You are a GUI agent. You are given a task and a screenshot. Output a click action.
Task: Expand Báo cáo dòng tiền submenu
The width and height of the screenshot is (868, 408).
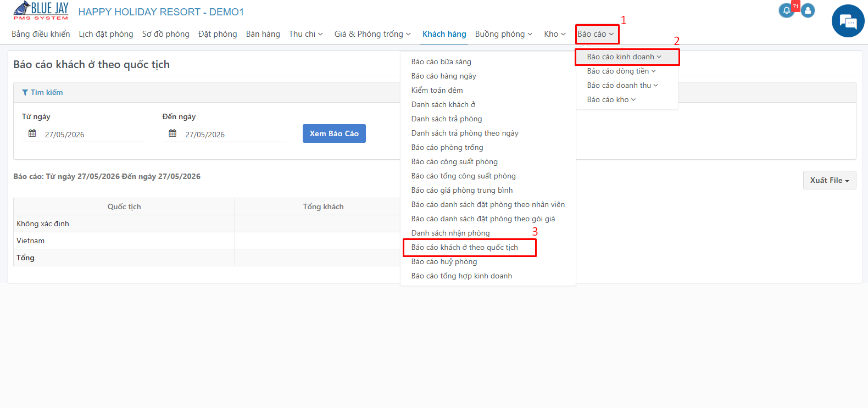coord(621,71)
